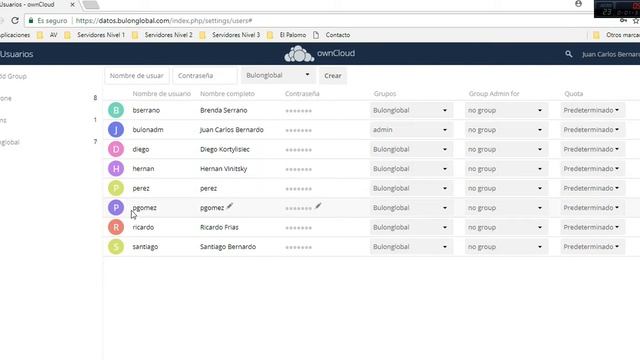Open Juan Carlos Bernardo user menu
640x360 pixels.
[611, 54]
